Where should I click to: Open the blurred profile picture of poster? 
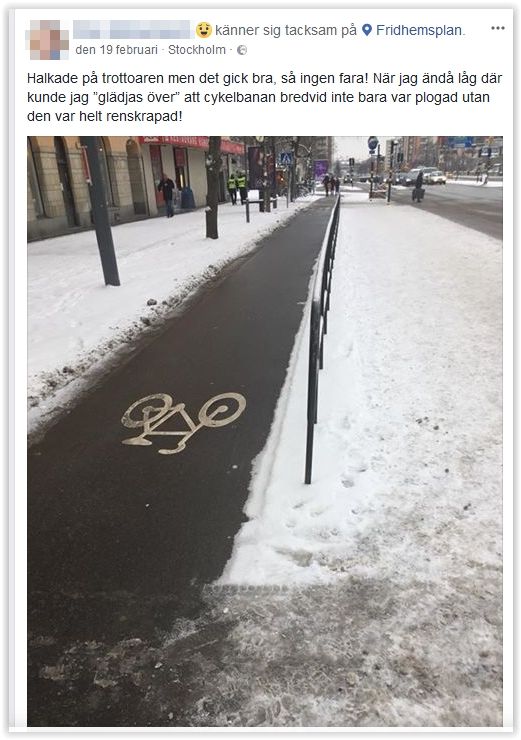coord(49,40)
